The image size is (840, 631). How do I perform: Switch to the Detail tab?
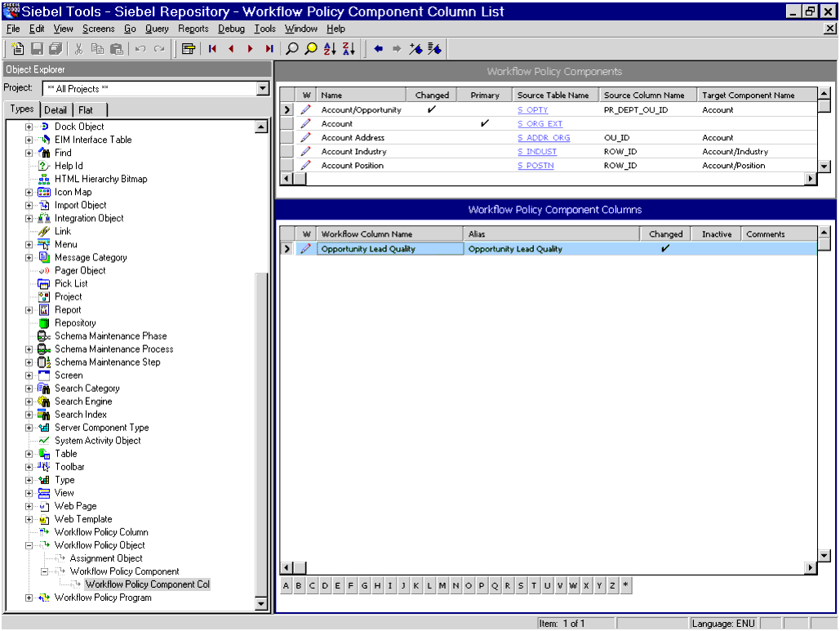pos(56,110)
